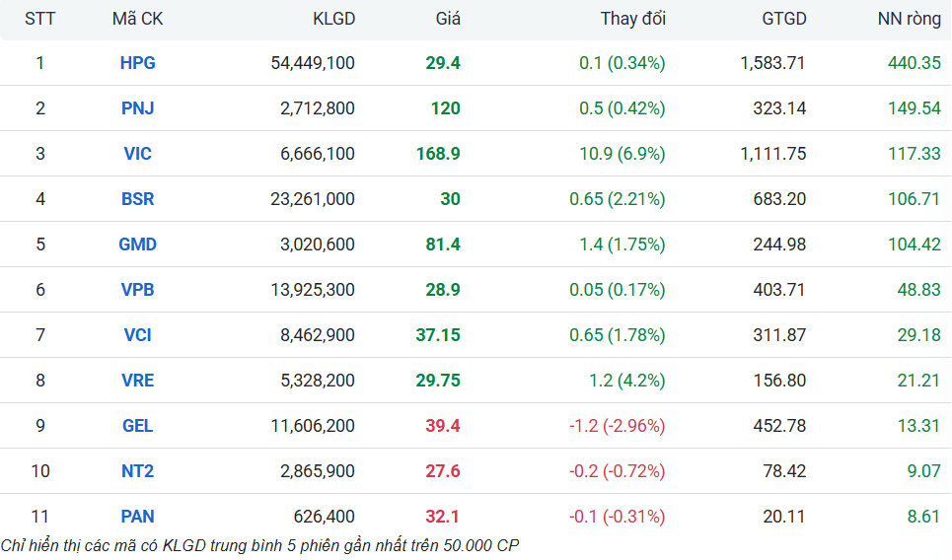
Task: Open the NT2 stock ticker link
Action: (x=137, y=471)
